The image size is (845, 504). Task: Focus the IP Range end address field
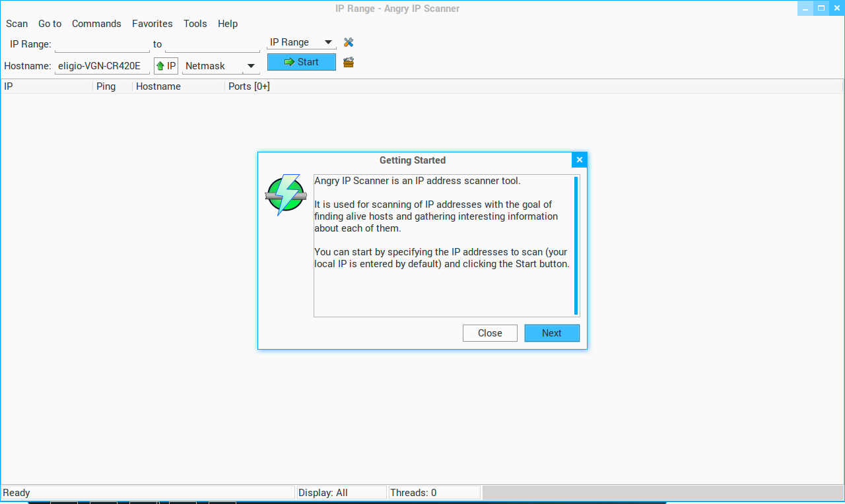[x=213, y=44]
